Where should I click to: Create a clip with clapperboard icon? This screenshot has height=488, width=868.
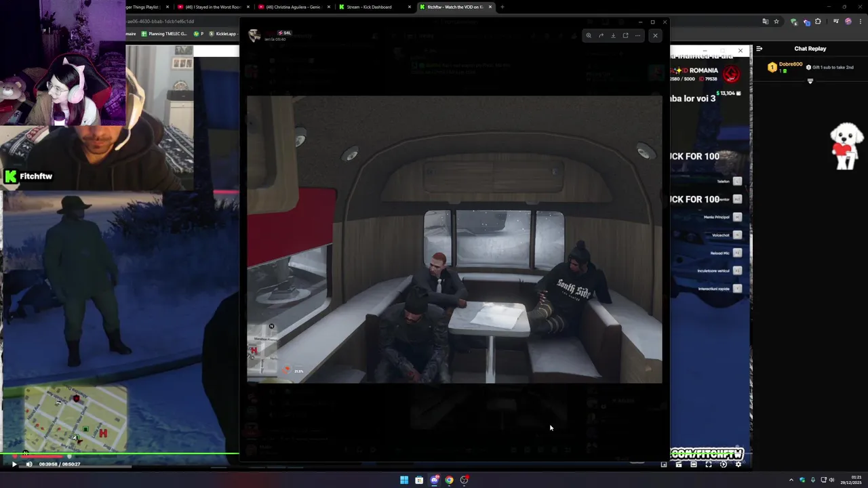pyautogui.click(x=679, y=464)
